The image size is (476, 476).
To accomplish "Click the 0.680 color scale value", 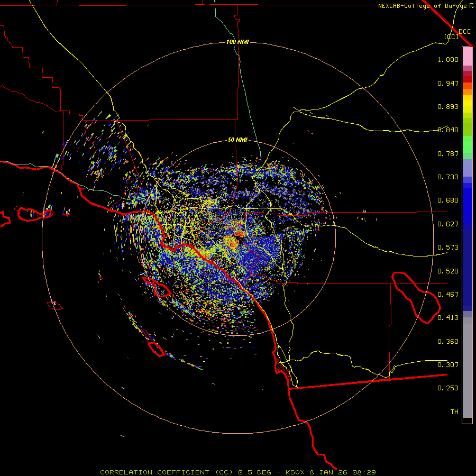I will coord(448,200).
